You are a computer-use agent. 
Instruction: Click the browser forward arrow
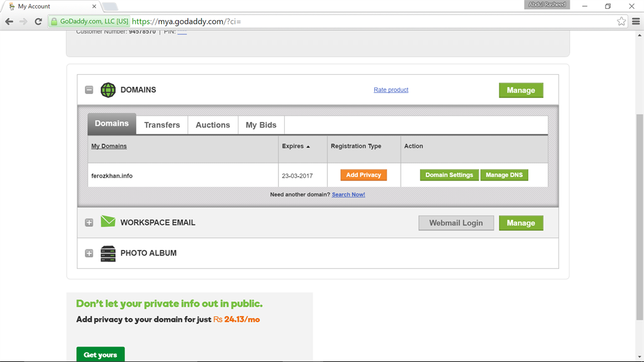click(x=23, y=21)
